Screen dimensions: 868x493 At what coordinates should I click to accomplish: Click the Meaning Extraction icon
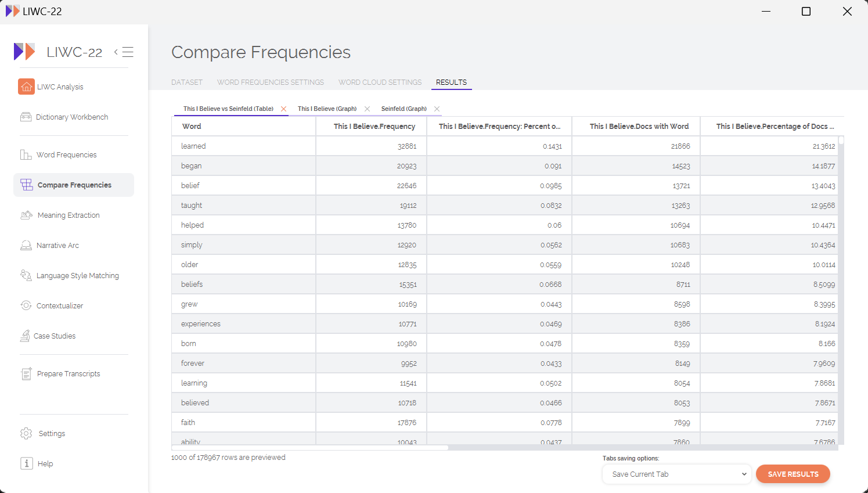pos(27,215)
